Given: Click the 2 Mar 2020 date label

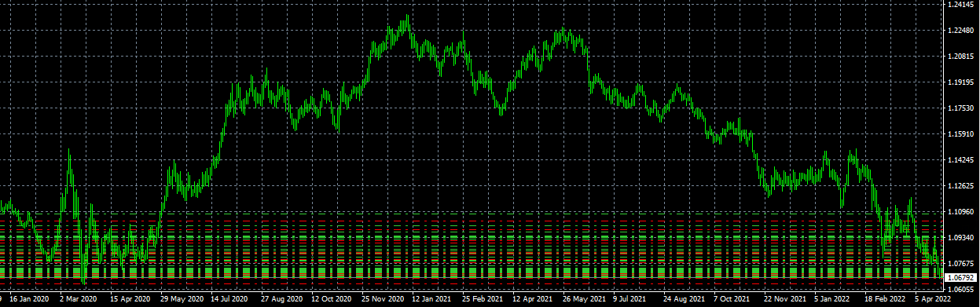Looking at the screenshot, I should point(78,299).
